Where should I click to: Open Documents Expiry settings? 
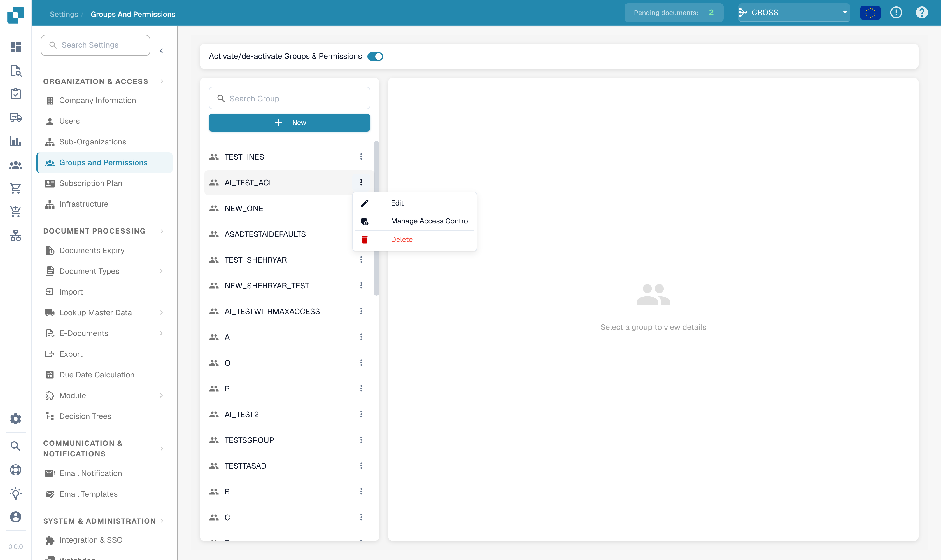coord(104,251)
